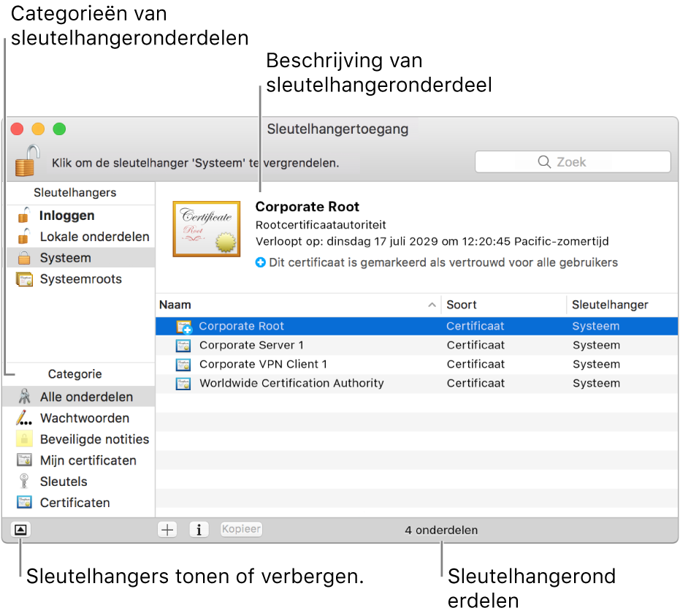This screenshot has width=680, height=616.
Task: Click the Corporate Server 1 certificate icon
Action: pyautogui.click(x=183, y=346)
